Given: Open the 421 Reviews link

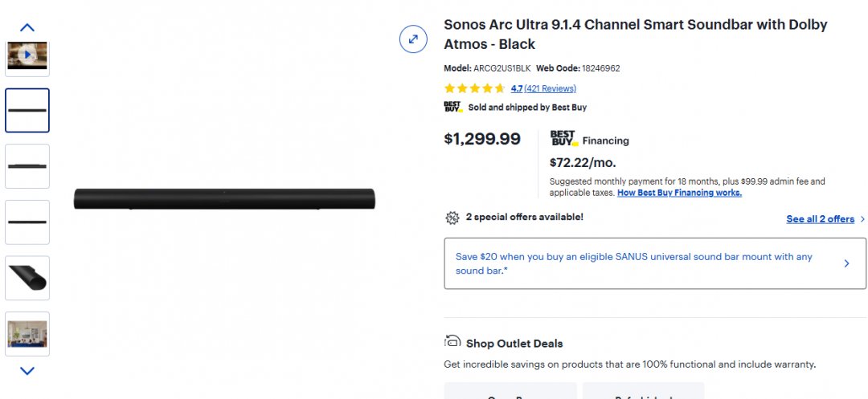Looking at the screenshot, I should point(551,88).
